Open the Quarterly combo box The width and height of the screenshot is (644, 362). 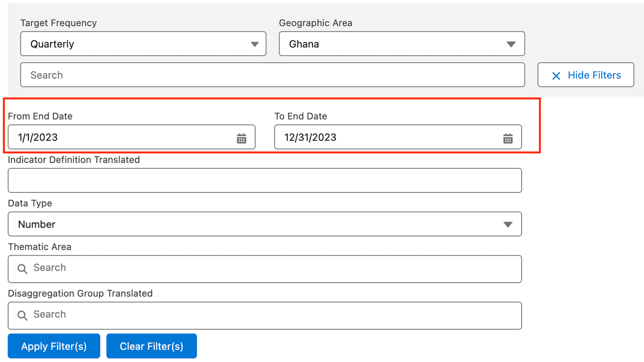click(x=143, y=44)
